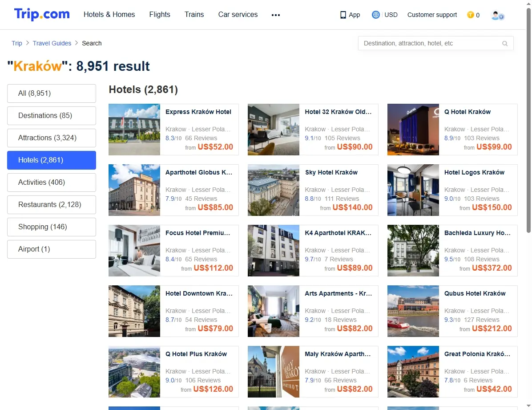Image resolution: width=532 pixels, height=410 pixels.
Task: Click the US$140.00 price
Action: (353, 207)
